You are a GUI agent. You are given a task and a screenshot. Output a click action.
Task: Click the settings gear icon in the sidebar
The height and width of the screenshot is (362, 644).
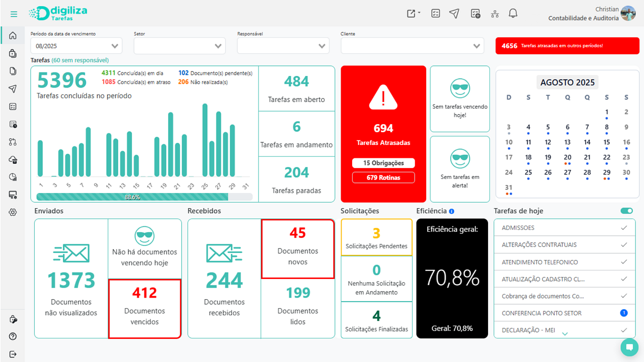click(x=13, y=212)
